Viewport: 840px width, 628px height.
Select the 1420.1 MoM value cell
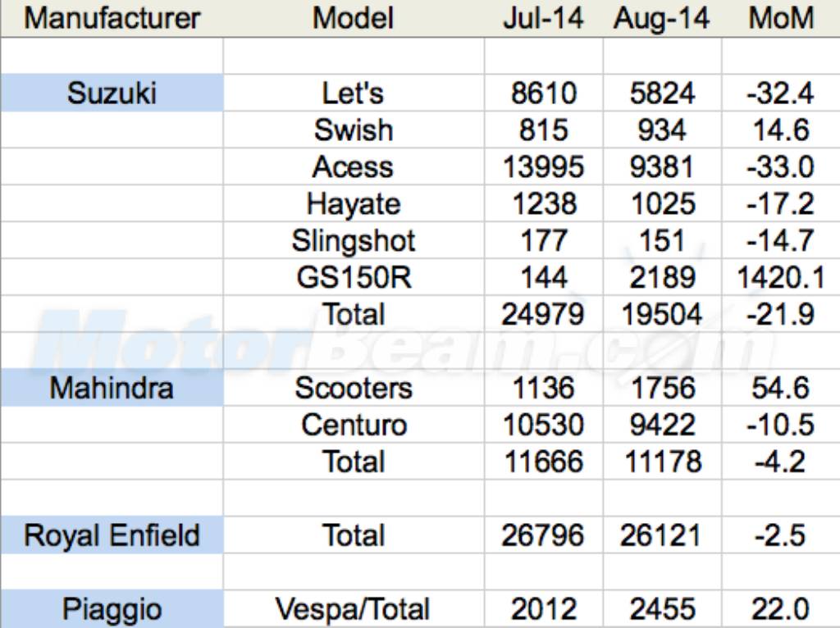[x=780, y=278]
